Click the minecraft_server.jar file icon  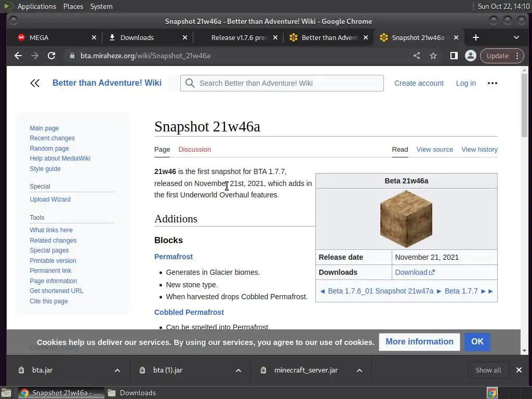[x=263, y=370]
